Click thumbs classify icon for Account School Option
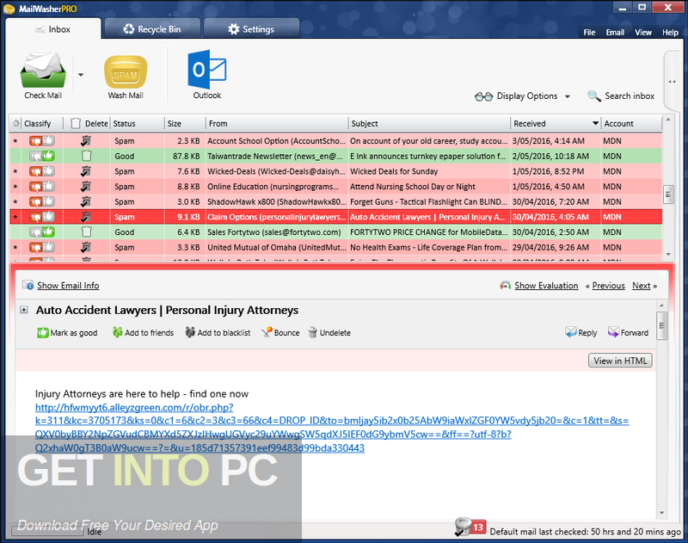The width and height of the screenshot is (688, 543). pyautogui.click(x=42, y=141)
